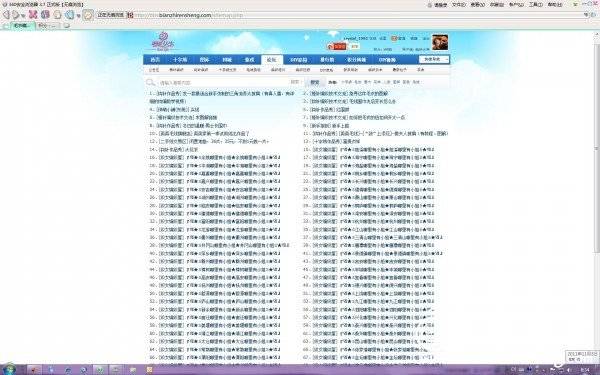Click the user avatar photo at top right
This screenshot has width=600, height=375.
pos(440,42)
